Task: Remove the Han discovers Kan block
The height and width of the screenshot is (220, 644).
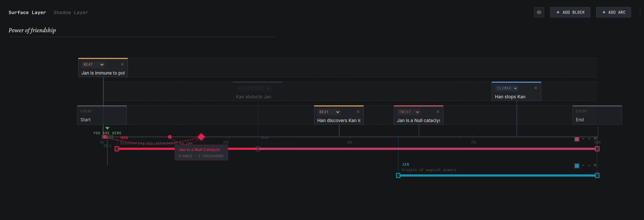Action: point(358,112)
